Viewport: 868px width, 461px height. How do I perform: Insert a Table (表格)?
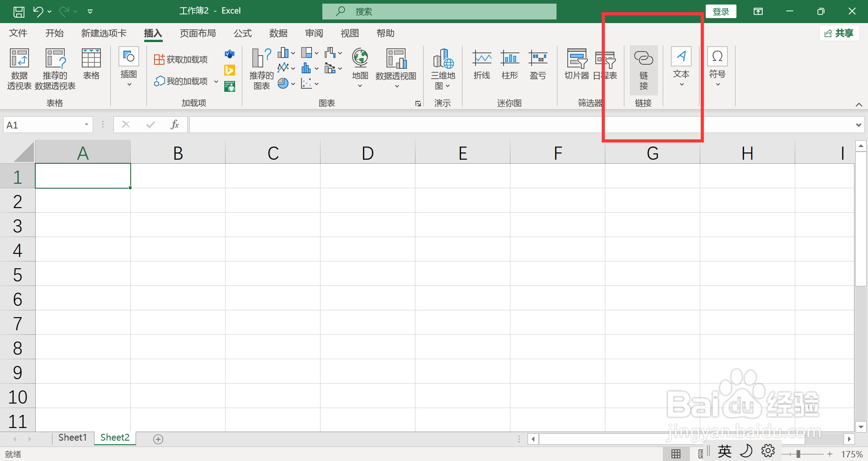[91, 65]
